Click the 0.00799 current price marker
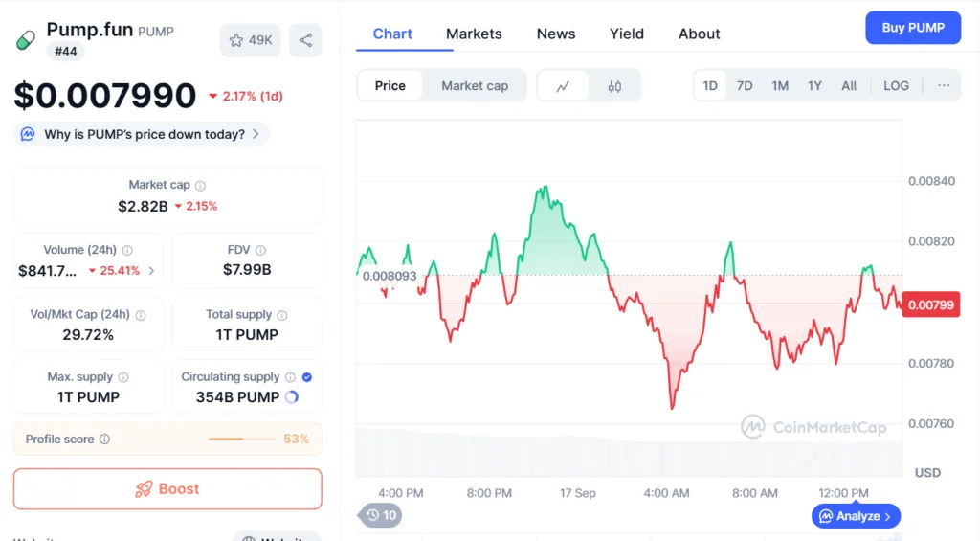 [931, 305]
